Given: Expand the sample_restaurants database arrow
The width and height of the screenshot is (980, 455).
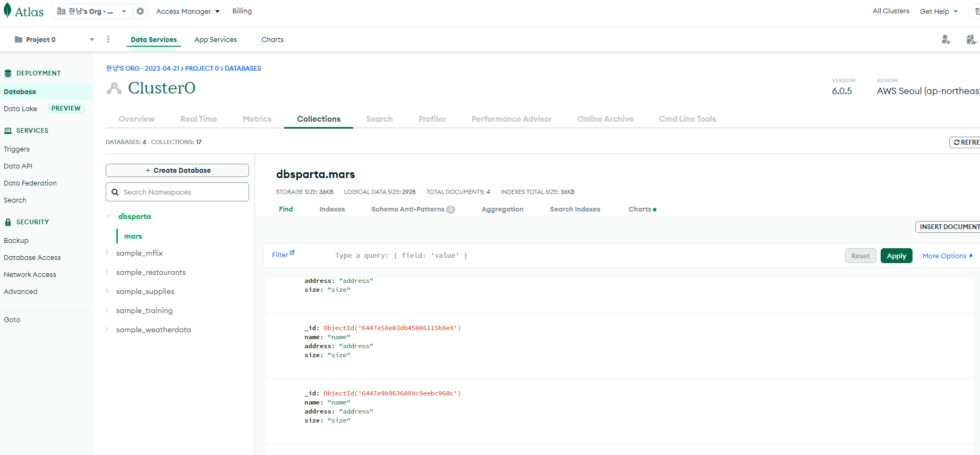Looking at the screenshot, I should [107, 272].
